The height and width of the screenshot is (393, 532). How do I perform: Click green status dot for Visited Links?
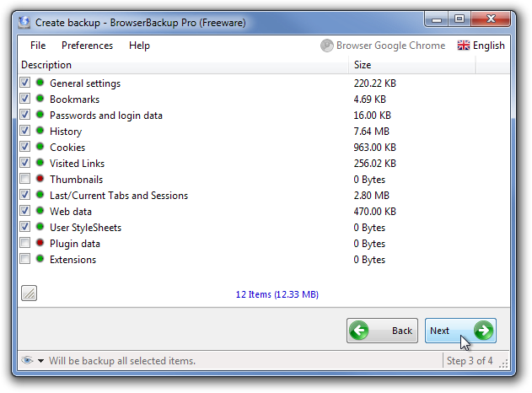[x=40, y=163]
